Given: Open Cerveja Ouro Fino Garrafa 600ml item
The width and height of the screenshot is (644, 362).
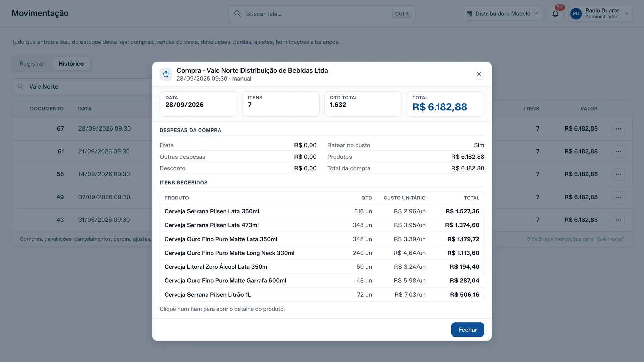Looking at the screenshot, I should pos(322,281).
